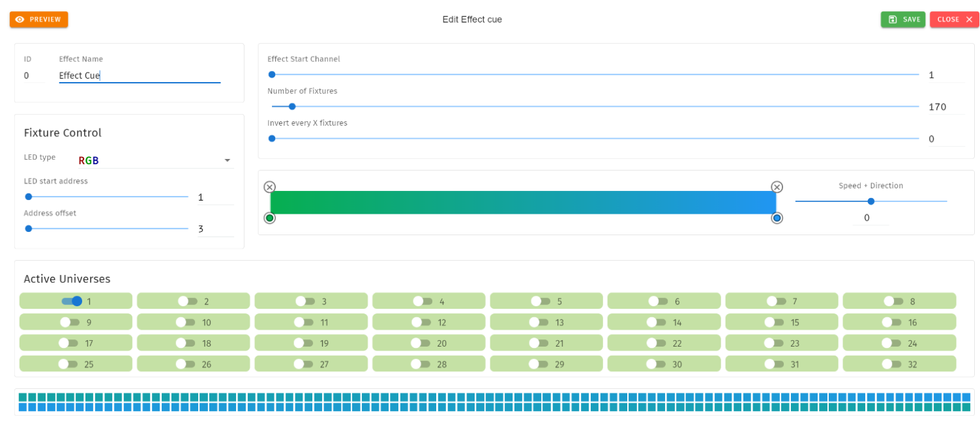Activate universe 32 toggle
This screenshot has width=980, height=430.
point(891,364)
